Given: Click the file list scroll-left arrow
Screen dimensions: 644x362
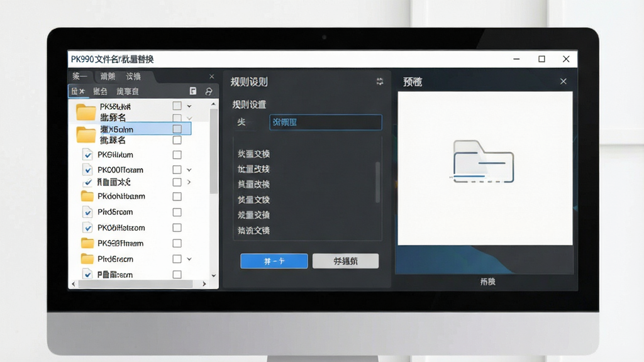Looking at the screenshot, I should 74,283.
